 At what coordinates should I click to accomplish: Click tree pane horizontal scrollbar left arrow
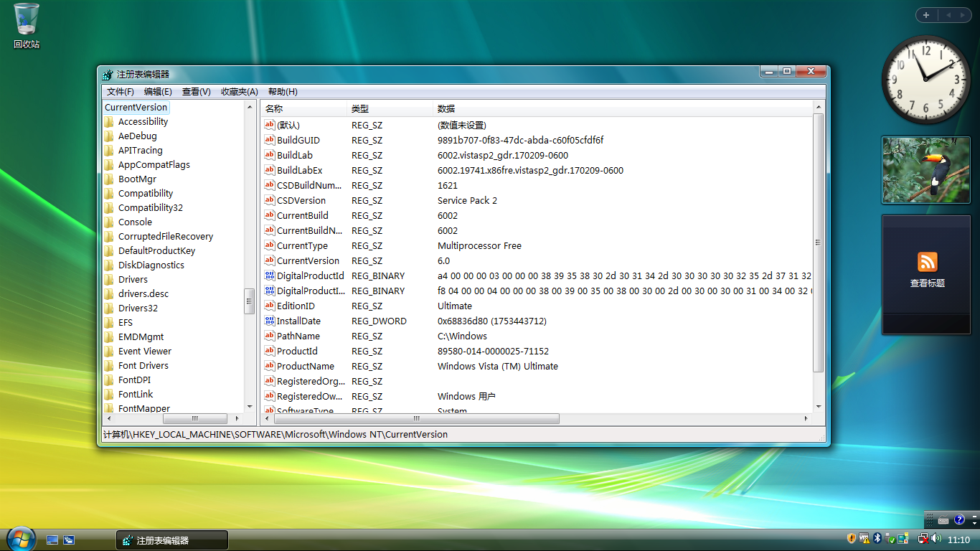[109, 418]
